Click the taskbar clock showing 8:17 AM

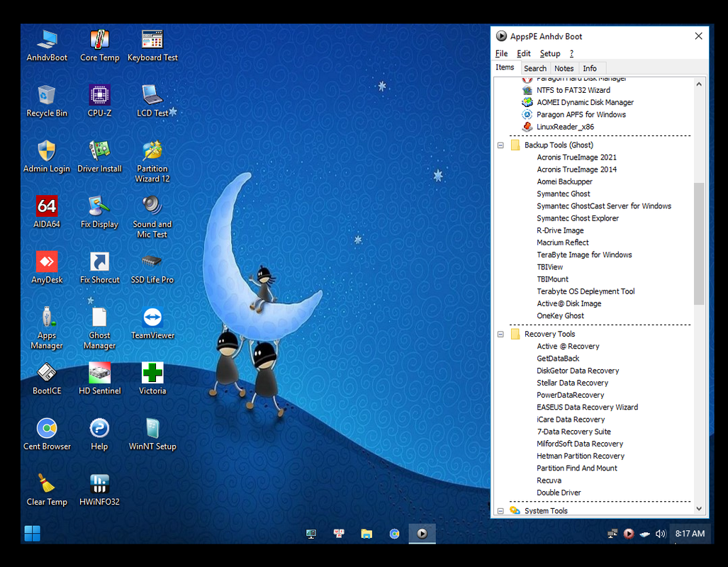coord(690,534)
